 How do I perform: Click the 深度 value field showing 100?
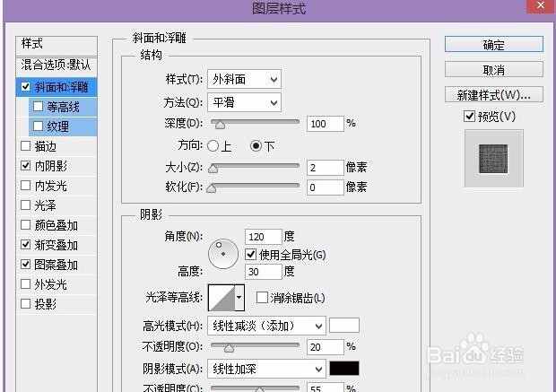pos(326,124)
